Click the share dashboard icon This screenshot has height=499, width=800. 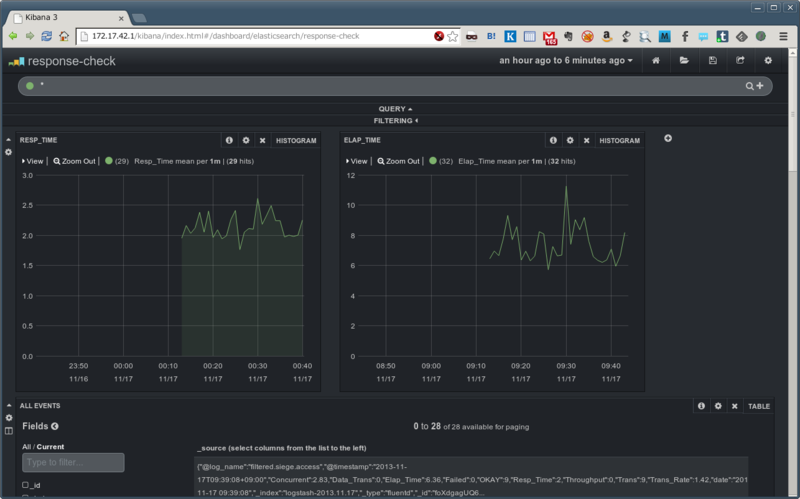tap(740, 60)
